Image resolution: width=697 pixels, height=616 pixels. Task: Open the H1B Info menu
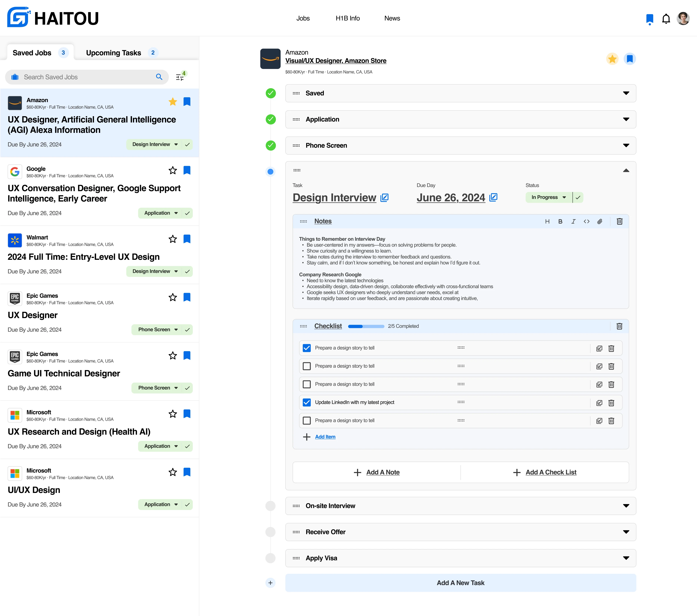pyautogui.click(x=347, y=18)
